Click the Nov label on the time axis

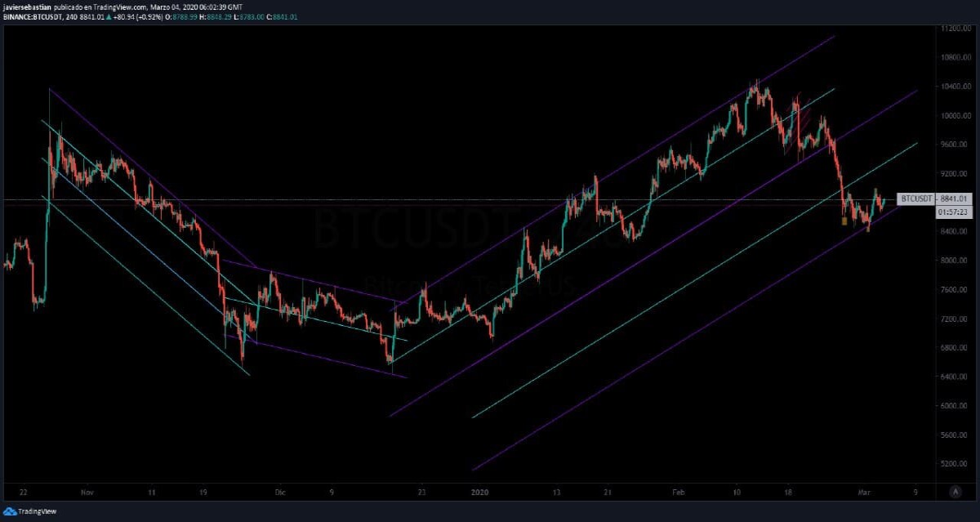tap(88, 493)
